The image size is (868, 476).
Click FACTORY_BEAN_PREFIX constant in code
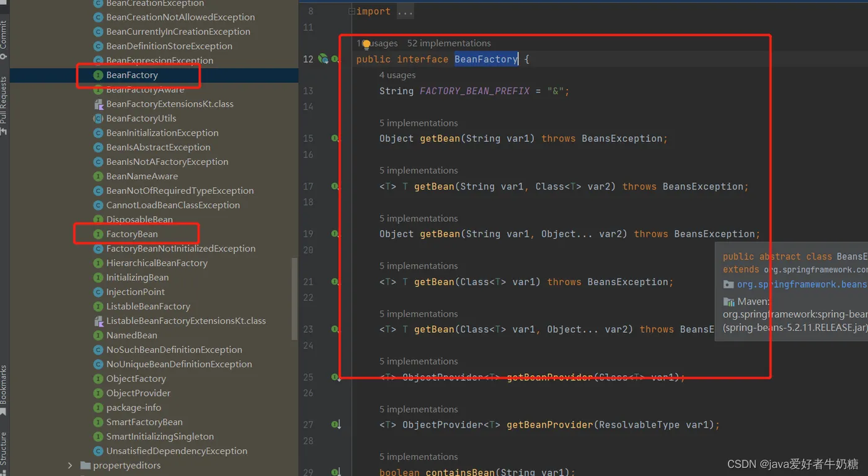[475, 91]
